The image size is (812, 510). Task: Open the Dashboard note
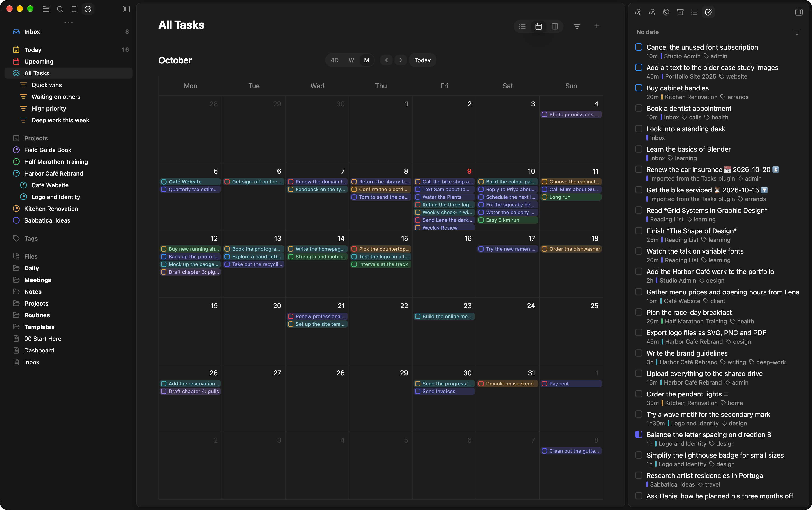coord(68,350)
